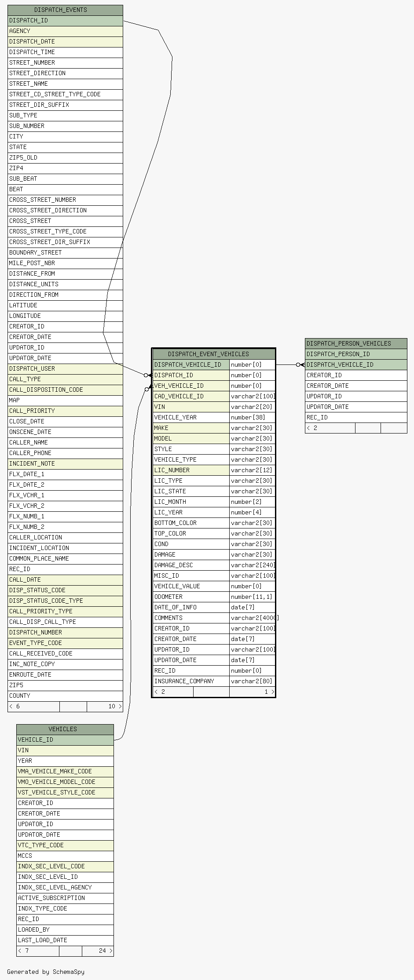Open the DISPATCH_PERSON_VEHICLES table header
This screenshot has width=414, height=980.
coord(356,343)
